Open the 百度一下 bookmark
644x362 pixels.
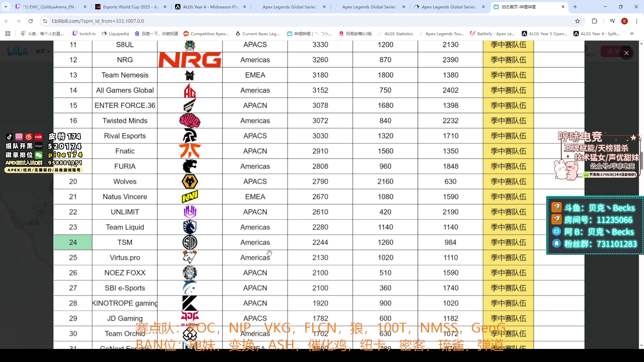coord(156,34)
